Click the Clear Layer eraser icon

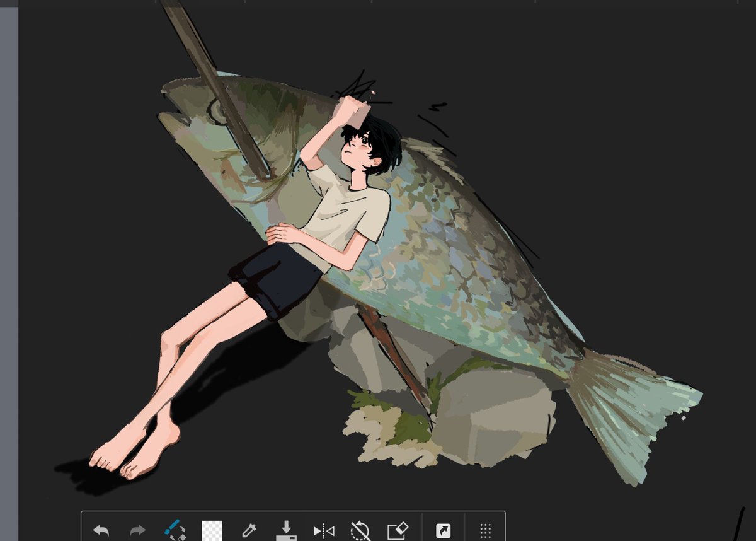coord(398,530)
